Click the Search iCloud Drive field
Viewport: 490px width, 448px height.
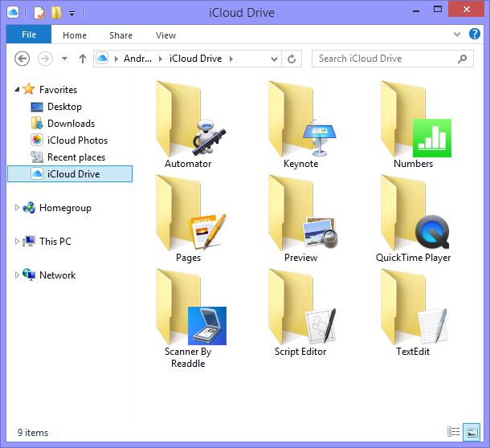tap(386, 59)
